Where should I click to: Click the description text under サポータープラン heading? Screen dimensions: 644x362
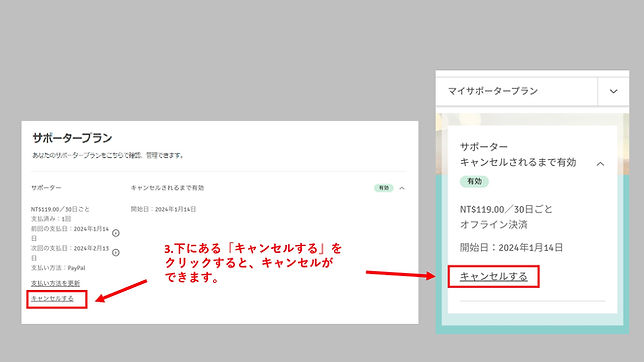[x=108, y=155]
